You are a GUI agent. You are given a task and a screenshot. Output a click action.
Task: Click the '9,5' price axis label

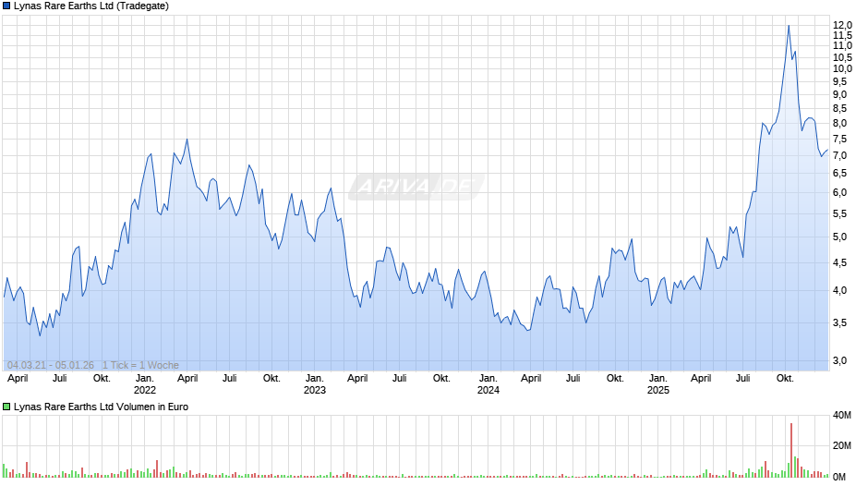tap(839, 81)
